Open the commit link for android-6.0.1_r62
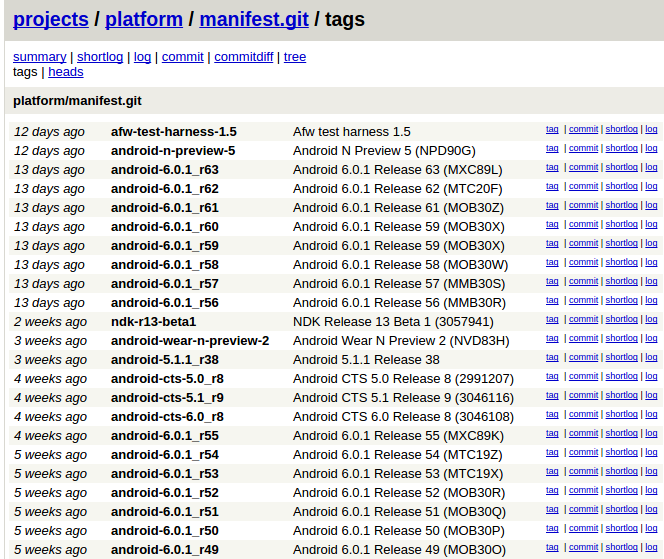Image resolution: width=664 pixels, height=559 pixels. point(584,186)
